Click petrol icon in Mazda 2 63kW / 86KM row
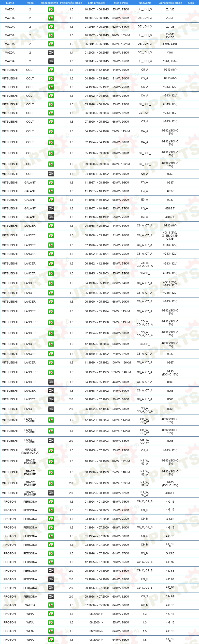Viewport: 199px width, 644px height. tap(51, 18)
